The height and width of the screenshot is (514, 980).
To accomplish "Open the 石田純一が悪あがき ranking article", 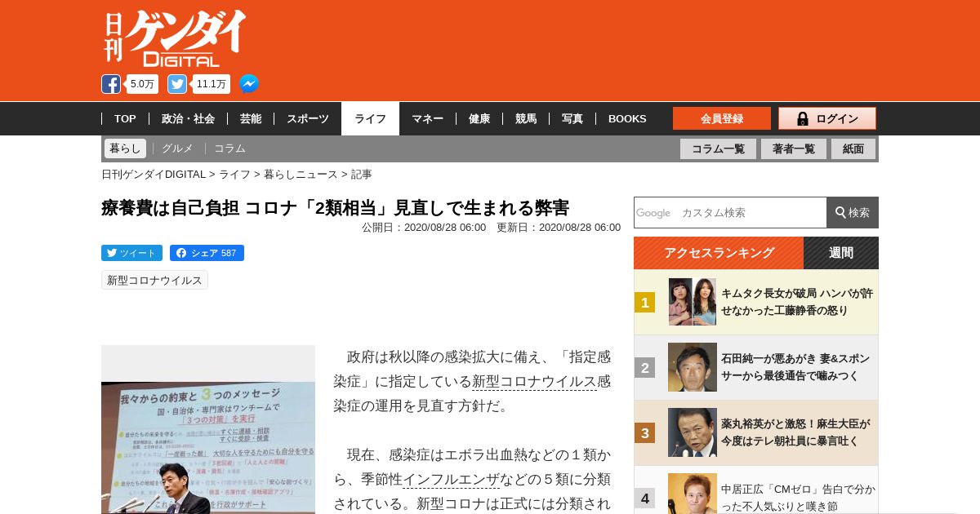I will (795, 367).
